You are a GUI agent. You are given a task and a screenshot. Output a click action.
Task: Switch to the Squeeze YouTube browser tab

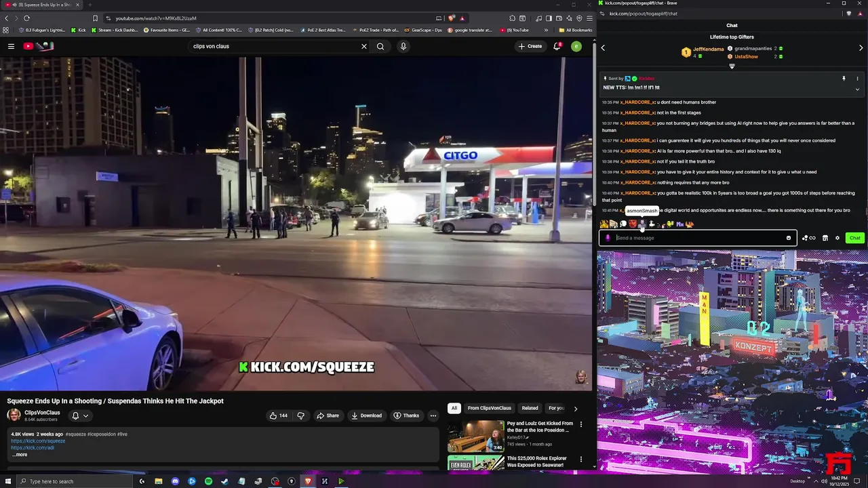[x=42, y=5]
